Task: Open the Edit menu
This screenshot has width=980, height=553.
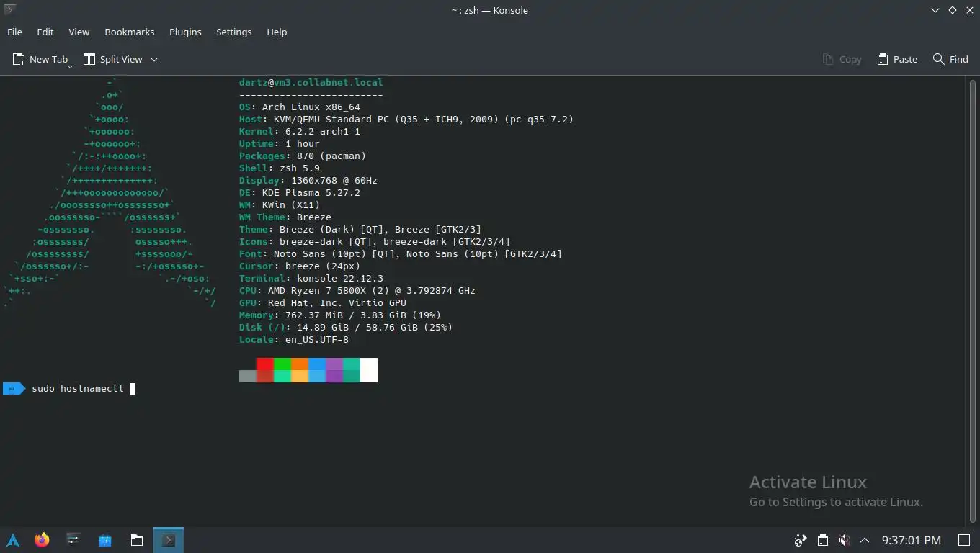Action: pos(45,32)
